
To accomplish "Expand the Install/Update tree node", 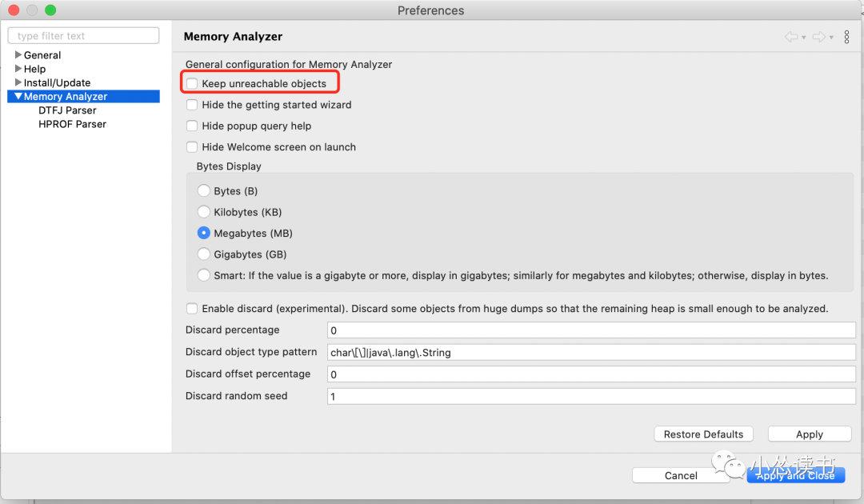I will [18, 82].
